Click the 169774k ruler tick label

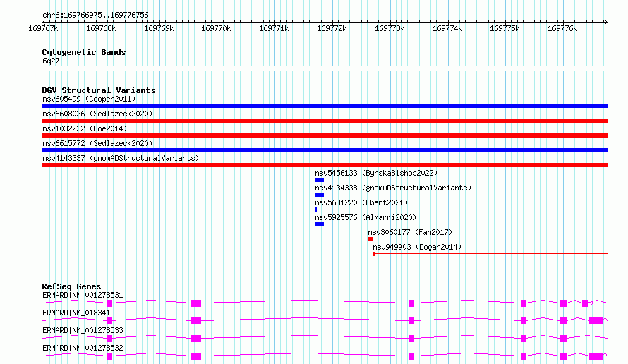pos(447,28)
